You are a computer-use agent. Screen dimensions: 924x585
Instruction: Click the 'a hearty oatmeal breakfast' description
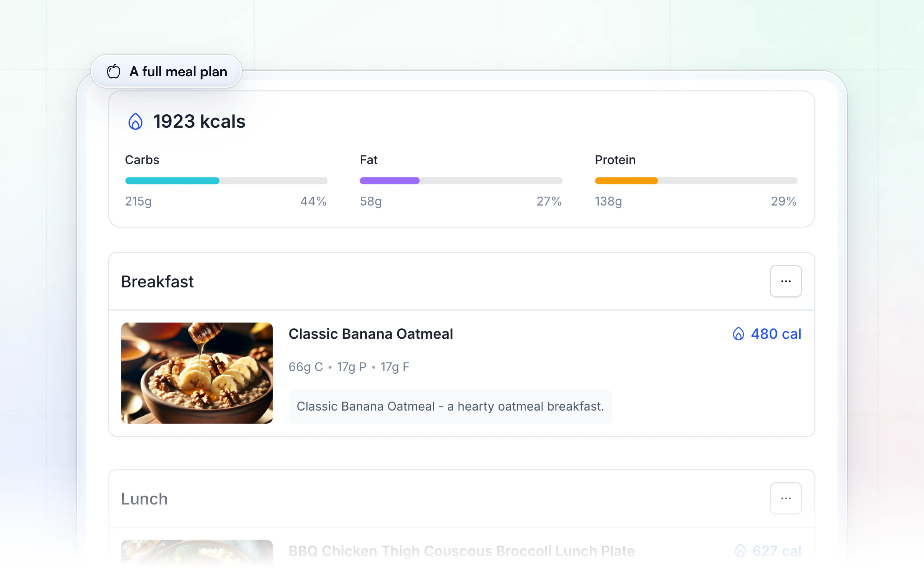click(450, 406)
